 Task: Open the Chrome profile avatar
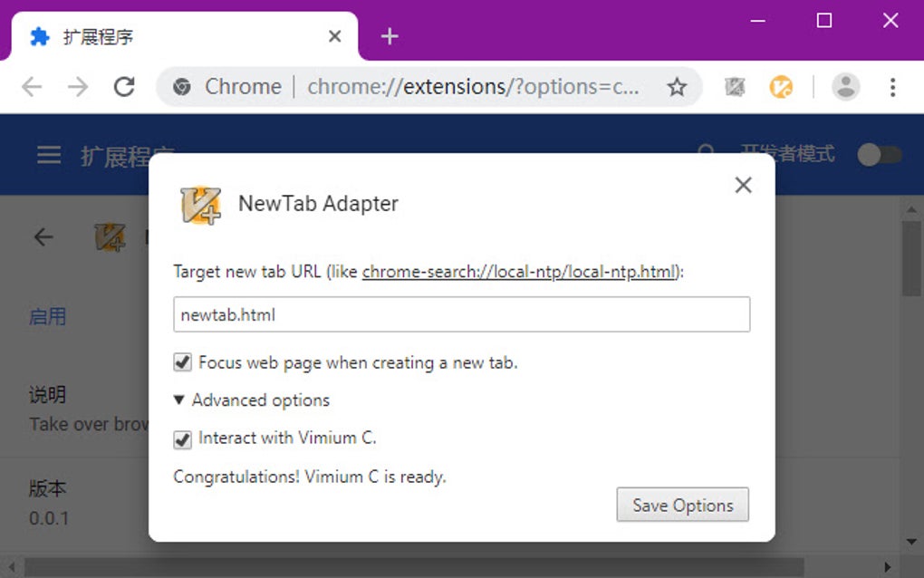(x=846, y=86)
